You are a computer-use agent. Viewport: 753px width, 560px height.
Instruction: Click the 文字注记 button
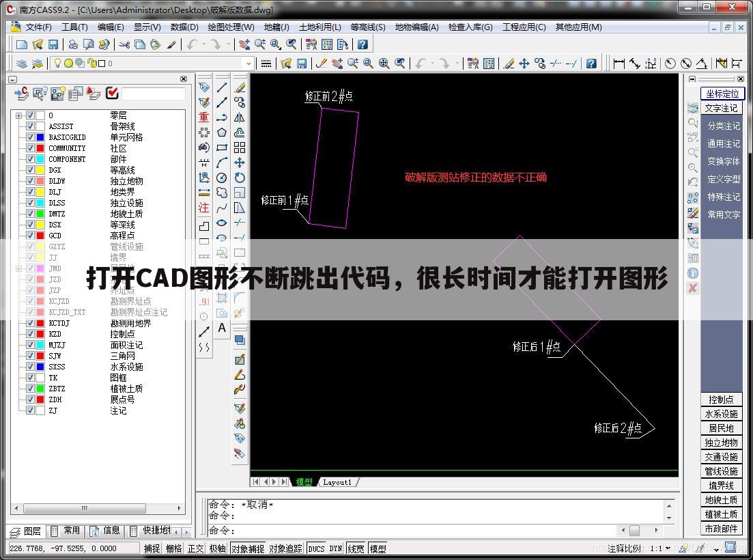point(721,108)
